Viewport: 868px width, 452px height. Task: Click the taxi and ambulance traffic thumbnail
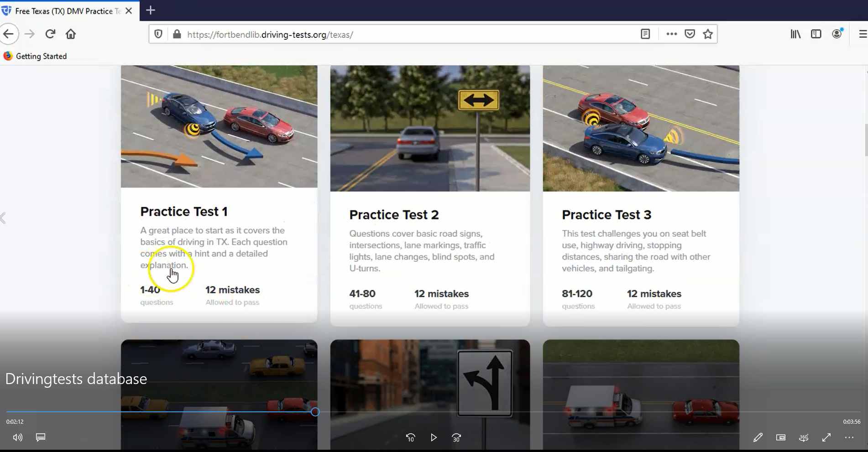(x=219, y=394)
